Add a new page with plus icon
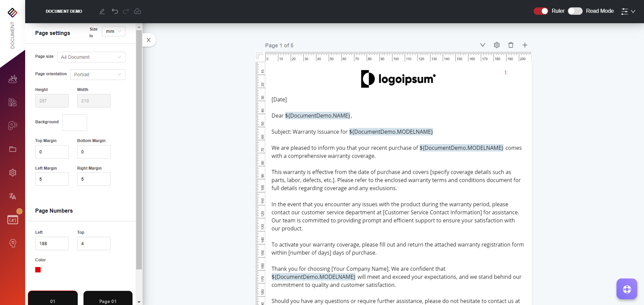This screenshot has width=644, height=305. pos(525,45)
